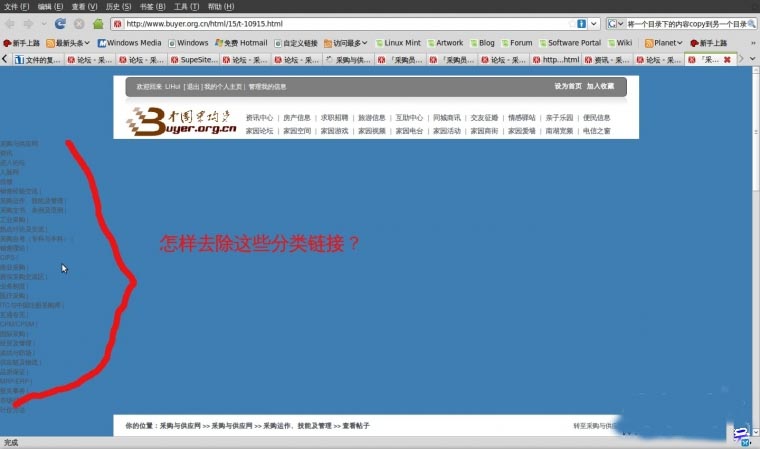Expand the 最新头条 feed bookmark
The width and height of the screenshot is (760, 449).
pyautogui.click(x=68, y=43)
